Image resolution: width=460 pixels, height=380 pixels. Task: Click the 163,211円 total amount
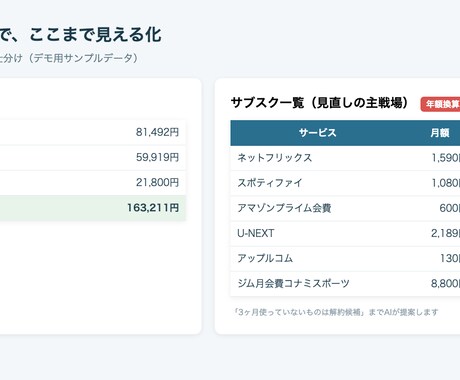coord(153,208)
